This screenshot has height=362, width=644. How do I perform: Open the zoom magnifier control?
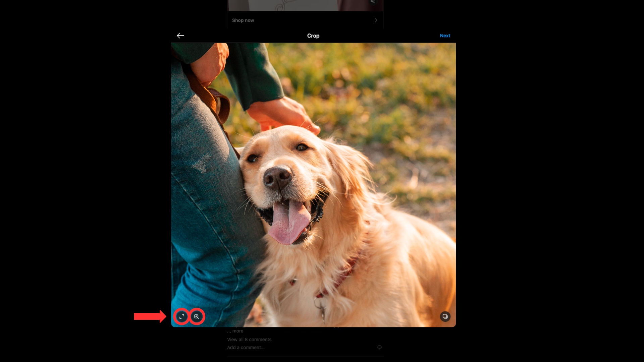(x=197, y=316)
